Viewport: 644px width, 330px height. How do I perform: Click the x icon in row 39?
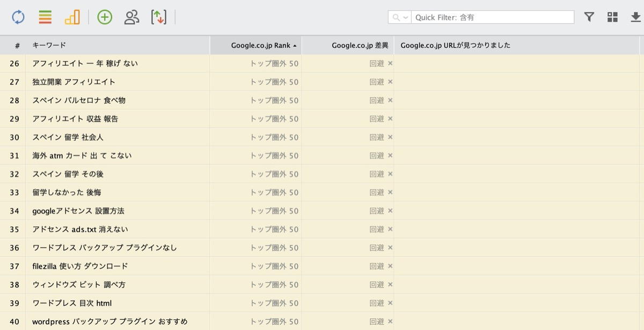tap(390, 303)
